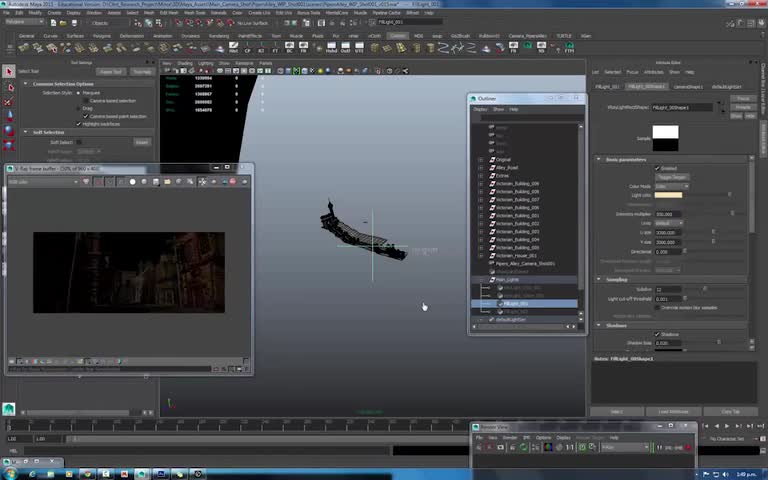Toggle the Highlight backfaces checkbox

[x=78, y=124]
